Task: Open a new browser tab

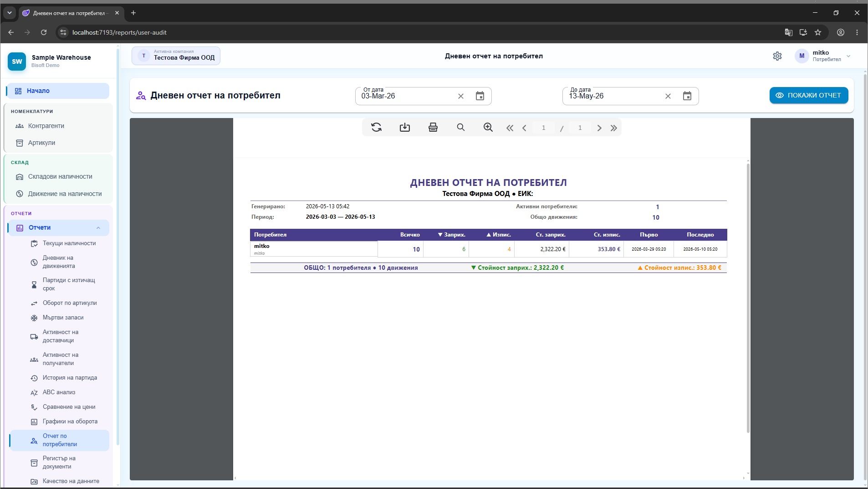Action: [x=133, y=13]
